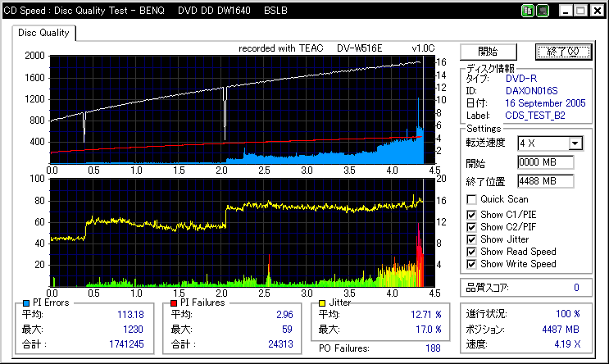Image resolution: width=609 pixels, height=364 pixels.
Task: Click the copy-to-clipboard icon in title bar
Action: point(528,11)
